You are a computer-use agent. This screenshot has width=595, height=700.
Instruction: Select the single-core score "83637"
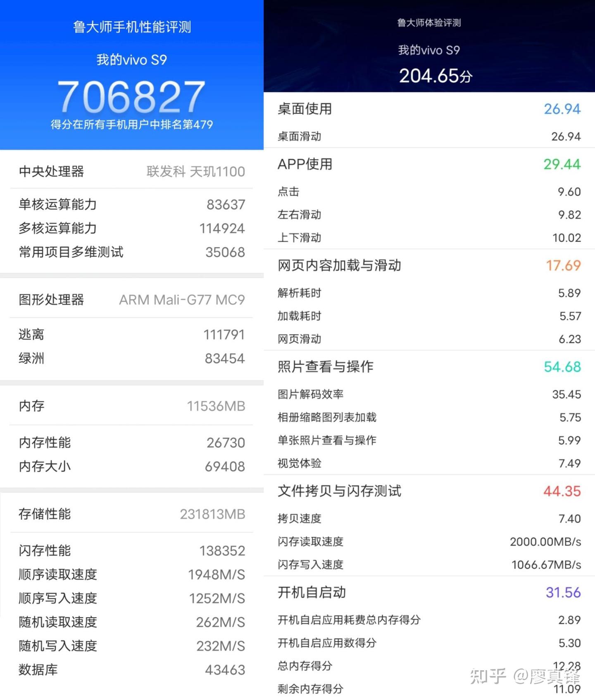point(226,204)
